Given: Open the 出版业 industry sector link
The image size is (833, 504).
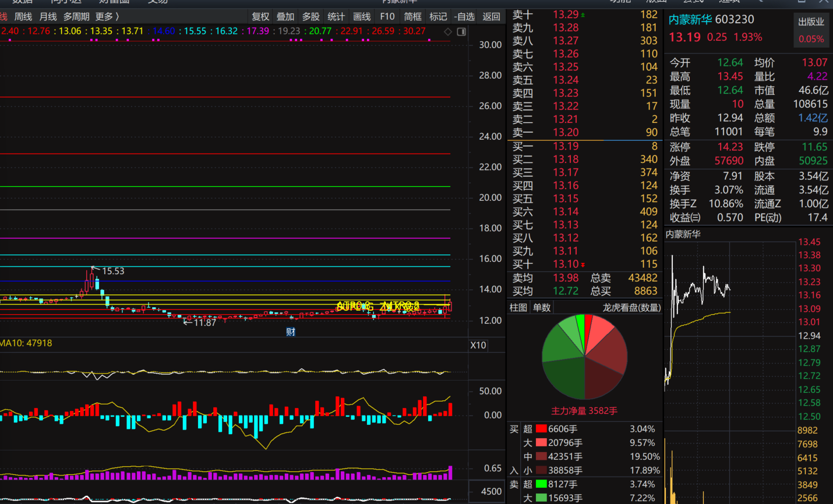Looking at the screenshot, I should (811, 22).
